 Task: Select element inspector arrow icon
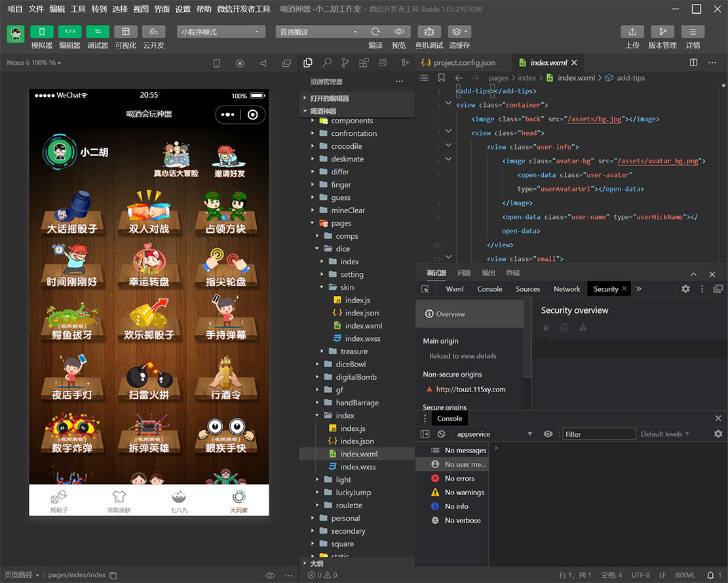coord(425,289)
